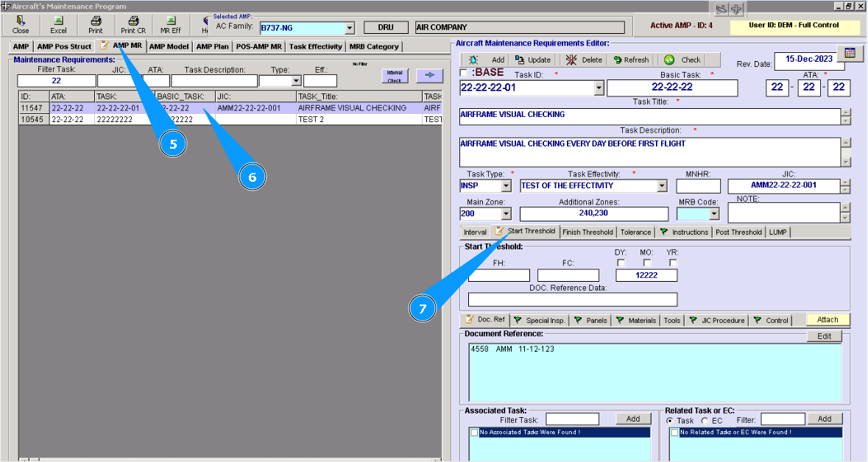The width and height of the screenshot is (868, 462).
Task: Open the MRB Code dropdown
Action: [714, 213]
